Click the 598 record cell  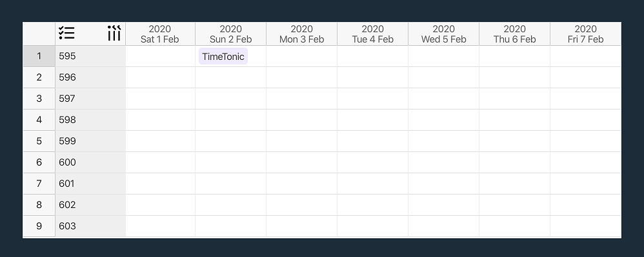pyautogui.click(x=90, y=120)
